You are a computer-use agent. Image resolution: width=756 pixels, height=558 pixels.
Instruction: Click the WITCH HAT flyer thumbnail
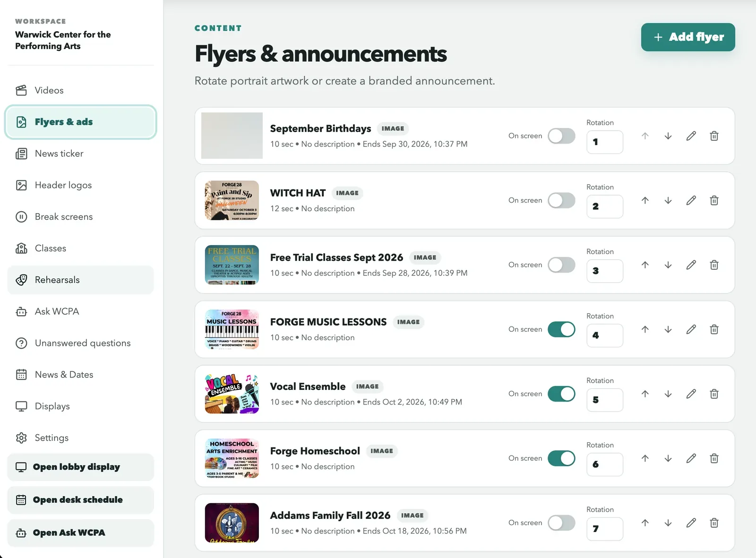click(x=232, y=200)
